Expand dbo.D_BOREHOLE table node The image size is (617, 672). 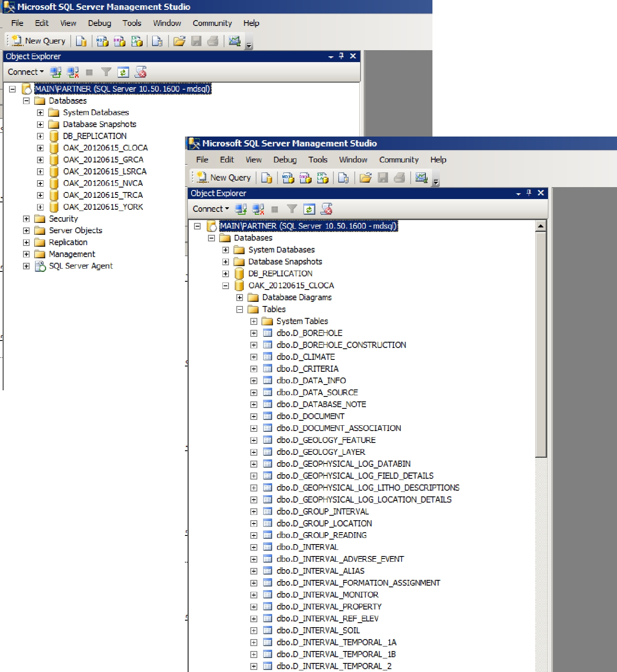click(x=254, y=333)
